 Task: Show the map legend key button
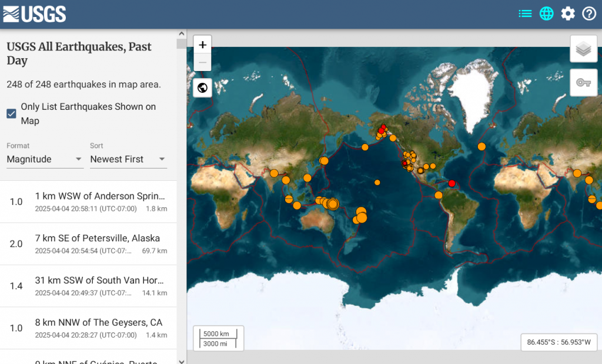tap(584, 82)
